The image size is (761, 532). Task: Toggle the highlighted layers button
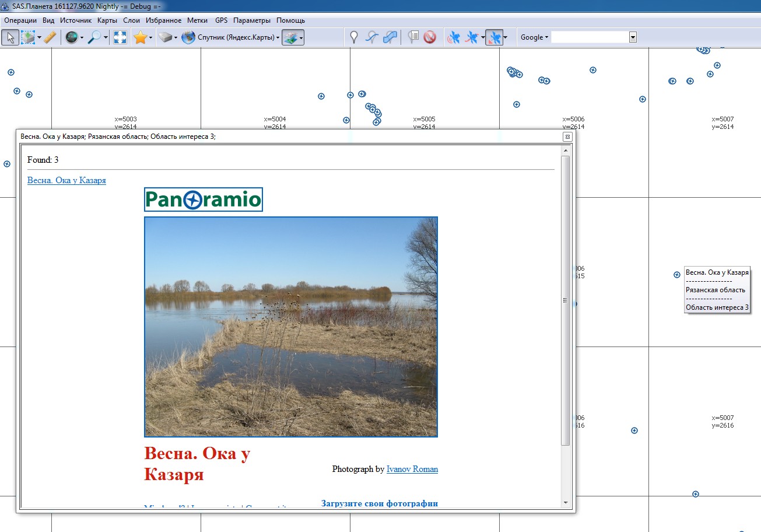291,37
